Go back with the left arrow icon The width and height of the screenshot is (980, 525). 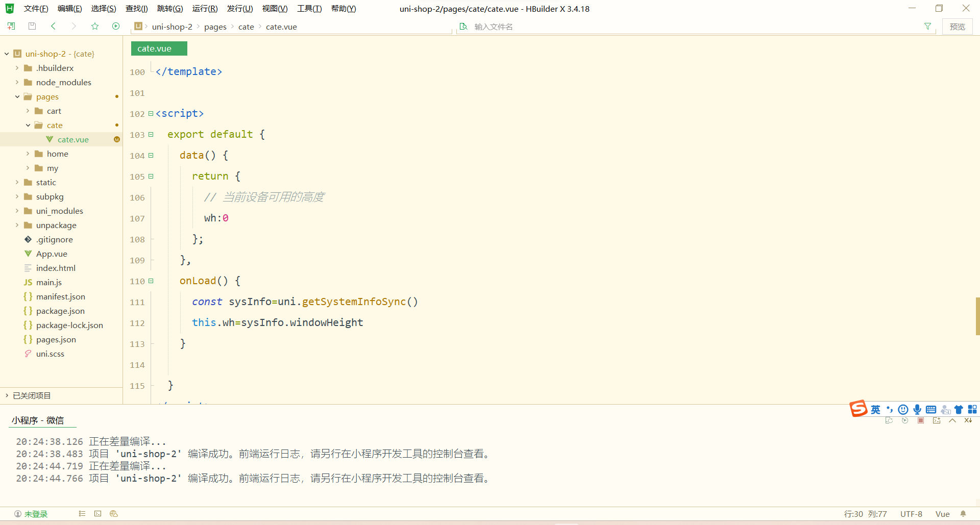point(53,26)
